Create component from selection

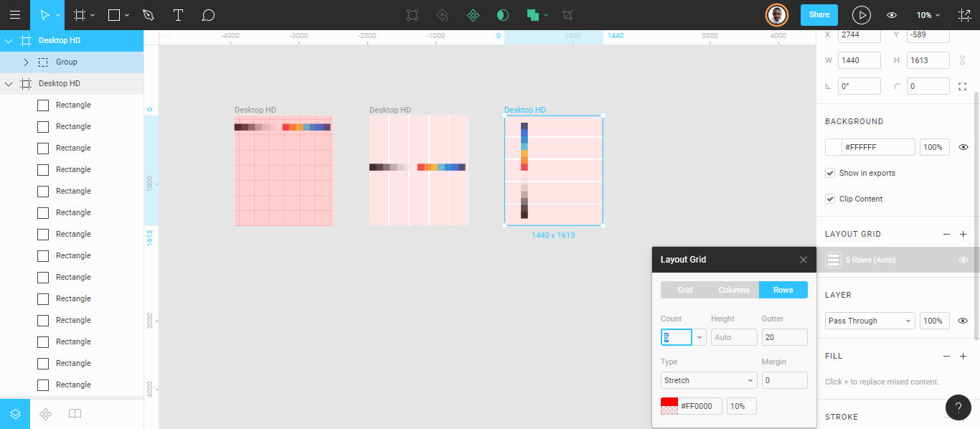click(473, 14)
